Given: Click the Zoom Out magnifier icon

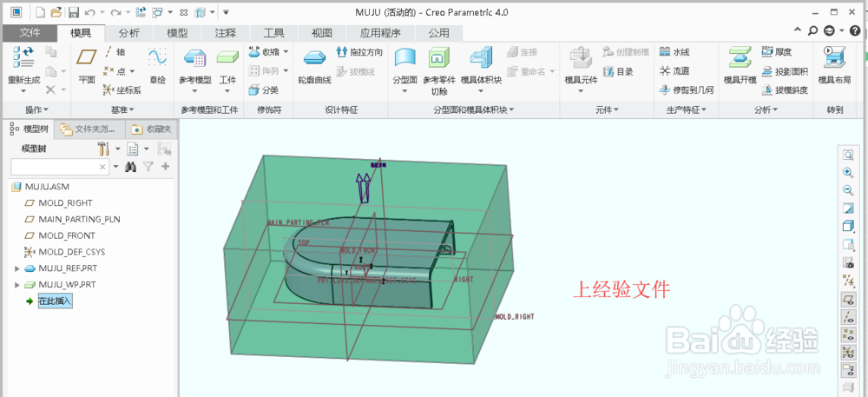Looking at the screenshot, I should [847, 190].
